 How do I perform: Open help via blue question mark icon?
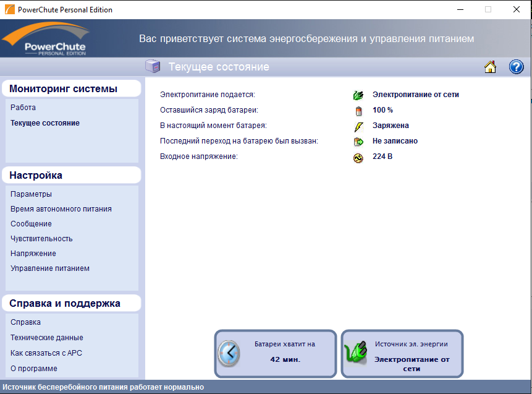click(516, 67)
